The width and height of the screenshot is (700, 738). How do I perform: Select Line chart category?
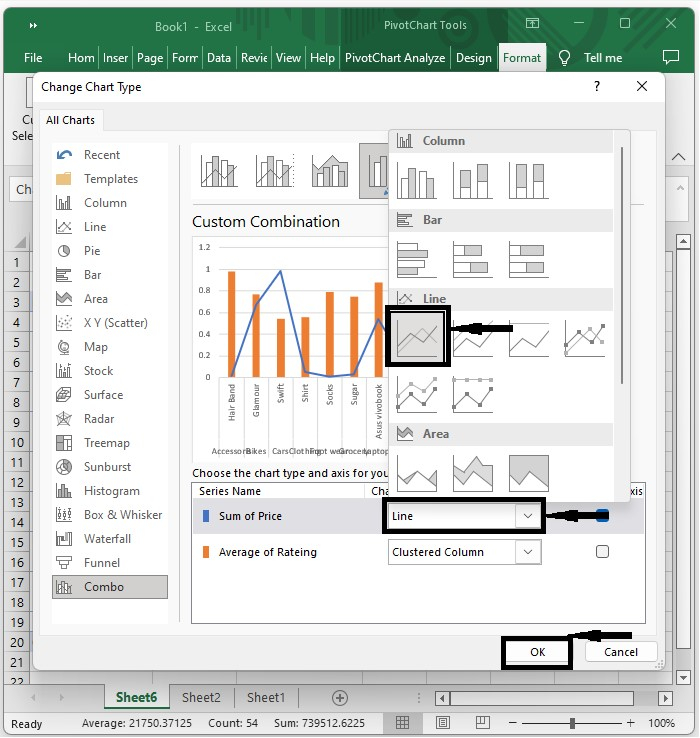point(109,227)
